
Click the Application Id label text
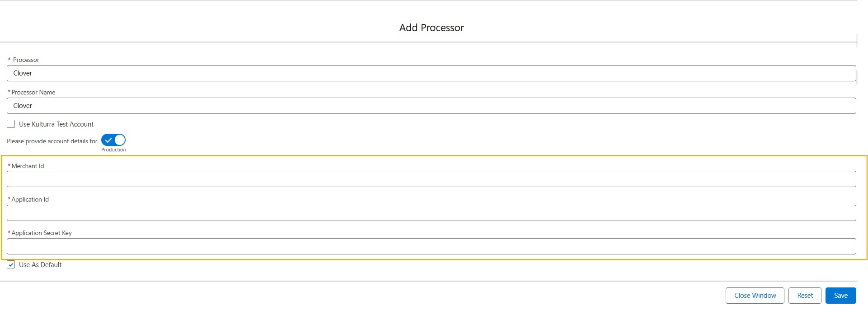click(x=30, y=199)
